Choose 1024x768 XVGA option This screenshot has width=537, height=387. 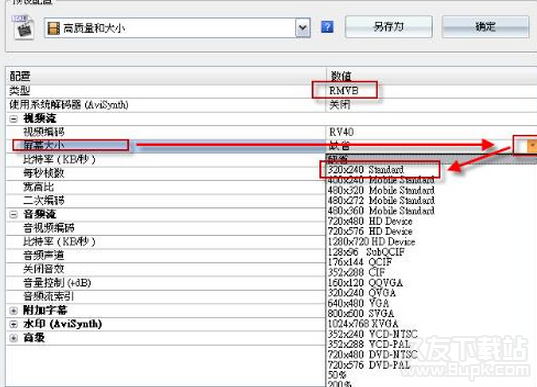[363, 324]
